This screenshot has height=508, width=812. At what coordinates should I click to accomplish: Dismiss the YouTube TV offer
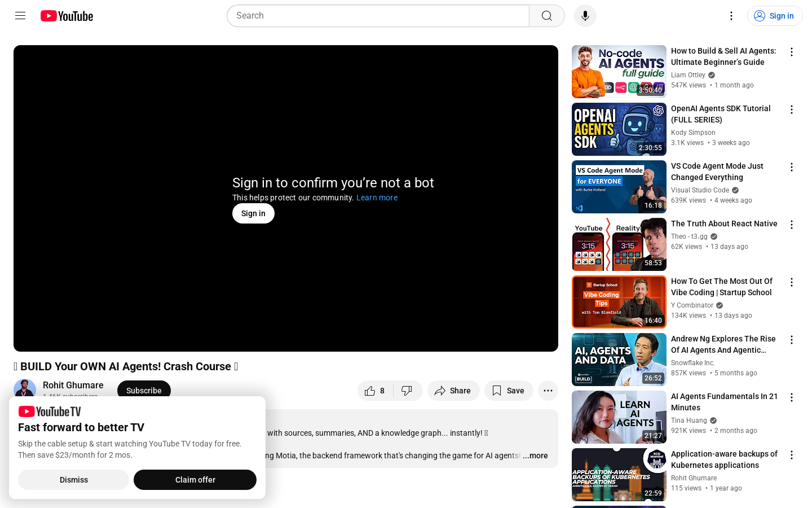74,480
